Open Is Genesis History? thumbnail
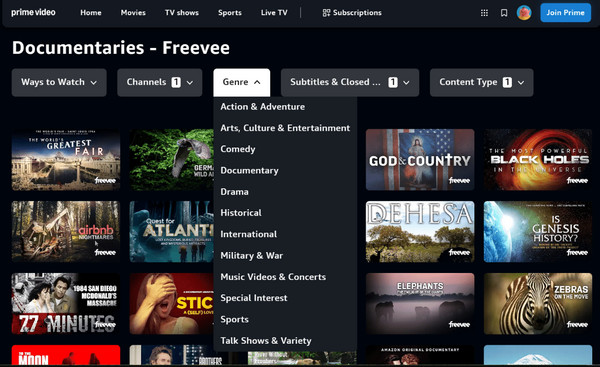The height and width of the screenshot is (367, 600). [x=538, y=232]
